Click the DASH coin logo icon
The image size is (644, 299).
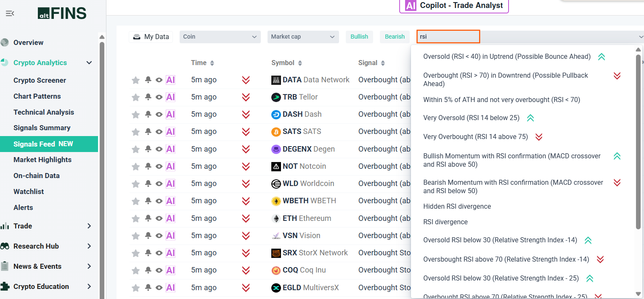[276, 114]
